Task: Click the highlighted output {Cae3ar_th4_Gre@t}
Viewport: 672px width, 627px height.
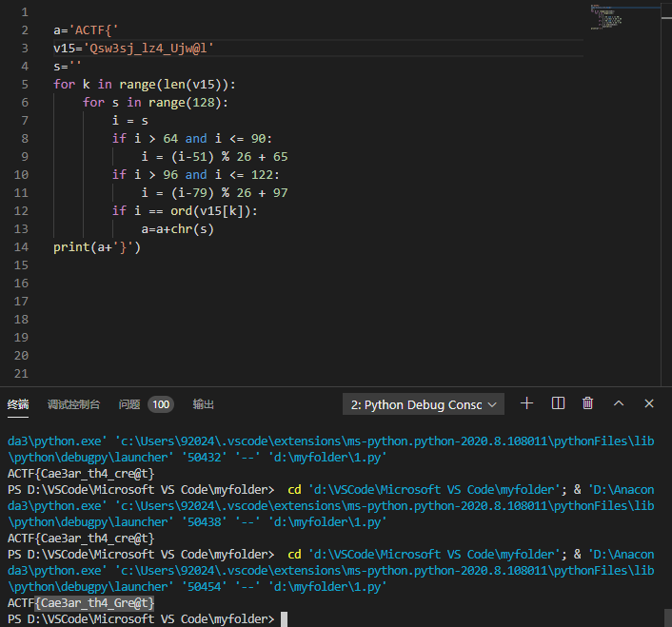Action: pyautogui.click(x=94, y=603)
